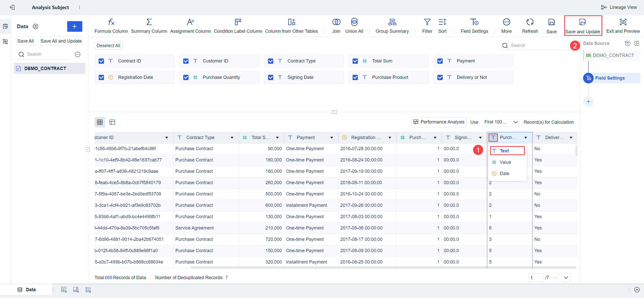This screenshot has width=644, height=298.
Task: Select the Formula Column tool
Action: 111,25
